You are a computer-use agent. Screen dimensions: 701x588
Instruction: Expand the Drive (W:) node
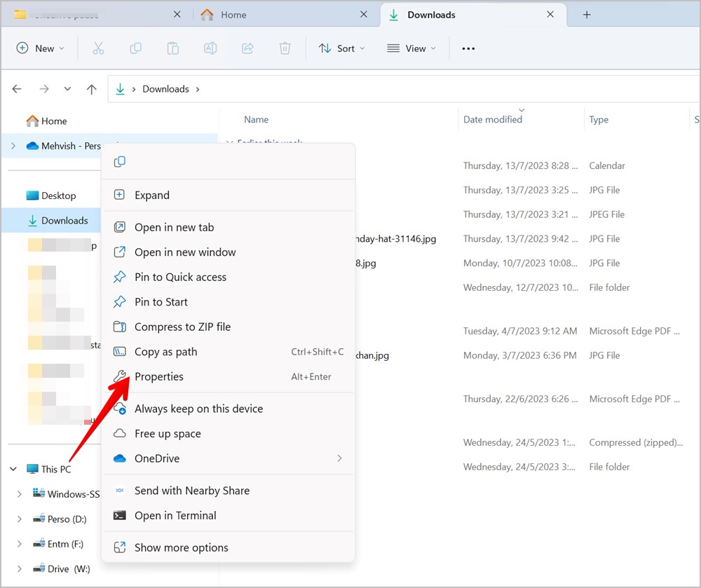pyautogui.click(x=19, y=569)
